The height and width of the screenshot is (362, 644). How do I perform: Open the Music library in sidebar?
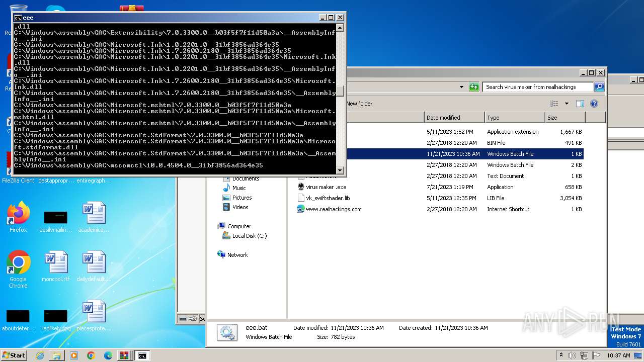pos(238,188)
